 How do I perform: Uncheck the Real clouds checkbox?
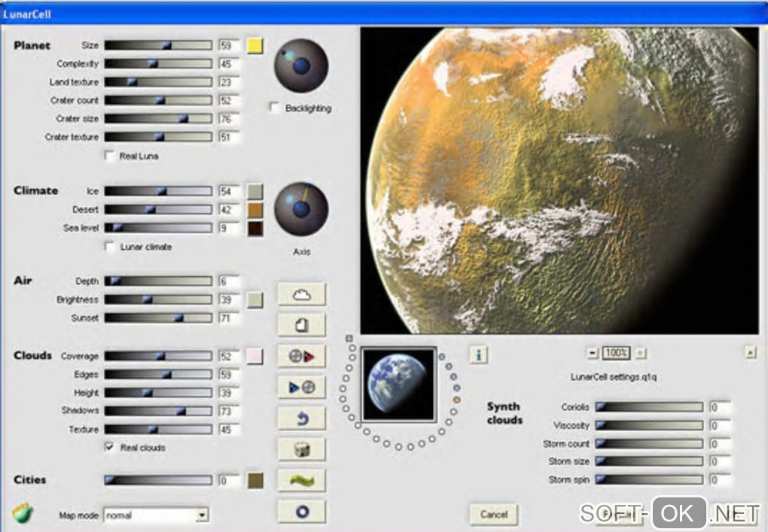click(109, 447)
